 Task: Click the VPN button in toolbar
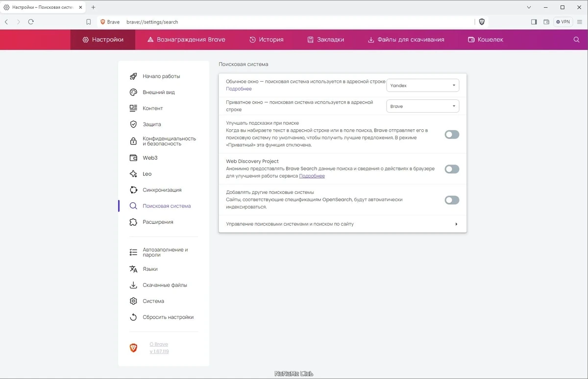pyautogui.click(x=563, y=22)
